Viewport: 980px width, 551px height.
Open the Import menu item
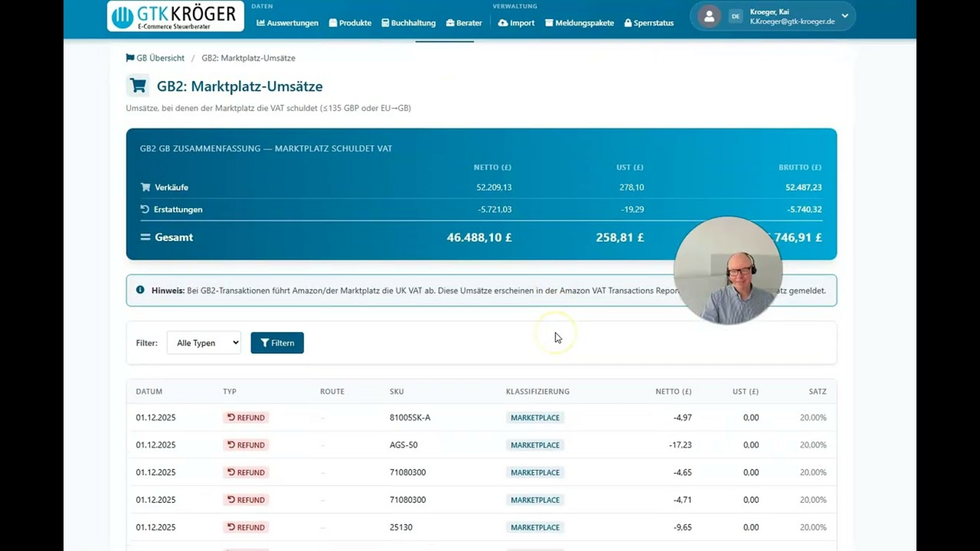click(x=516, y=23)
